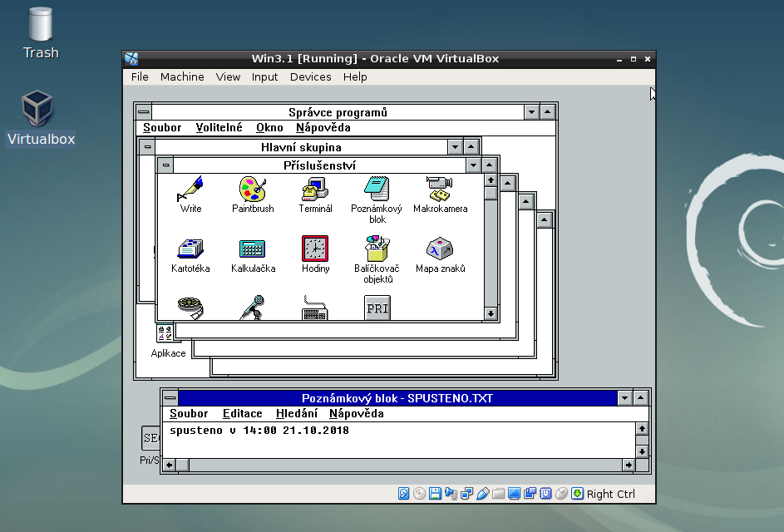Click the Mapa znaků character map icon
Viewport: 784px width, 532px height.
coord(440,249)
